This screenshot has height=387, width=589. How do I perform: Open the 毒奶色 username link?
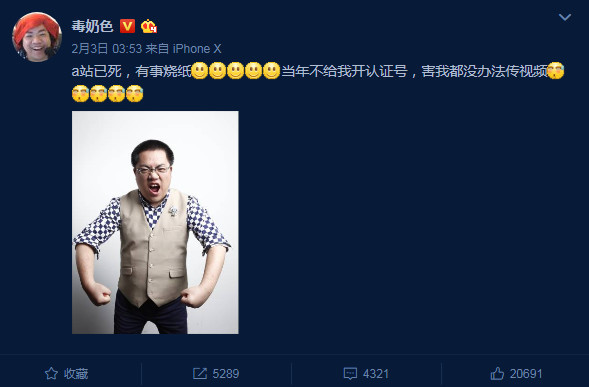(92, 26)
